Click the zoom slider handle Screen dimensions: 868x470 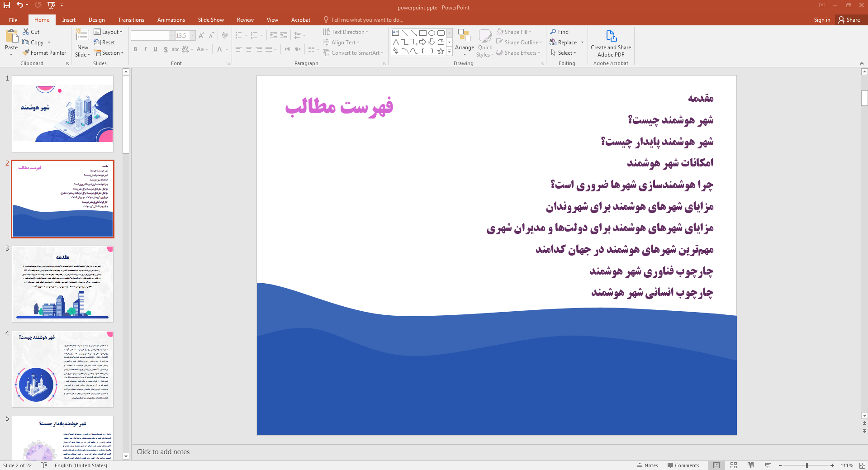807,465
